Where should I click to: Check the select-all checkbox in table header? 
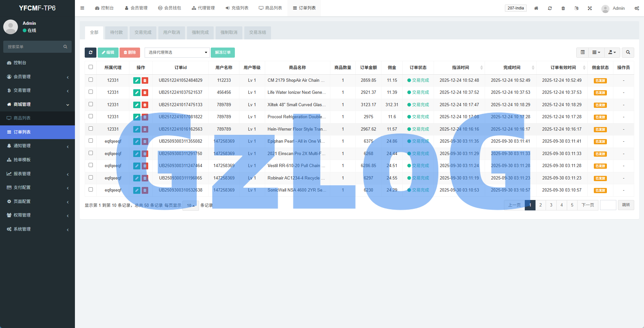(x=91, y=67)
